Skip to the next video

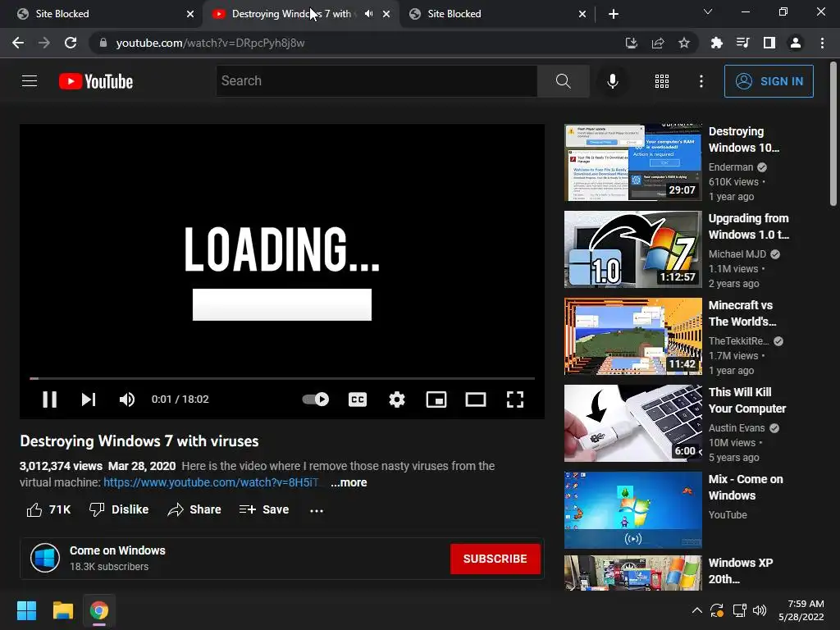point(89,399)
